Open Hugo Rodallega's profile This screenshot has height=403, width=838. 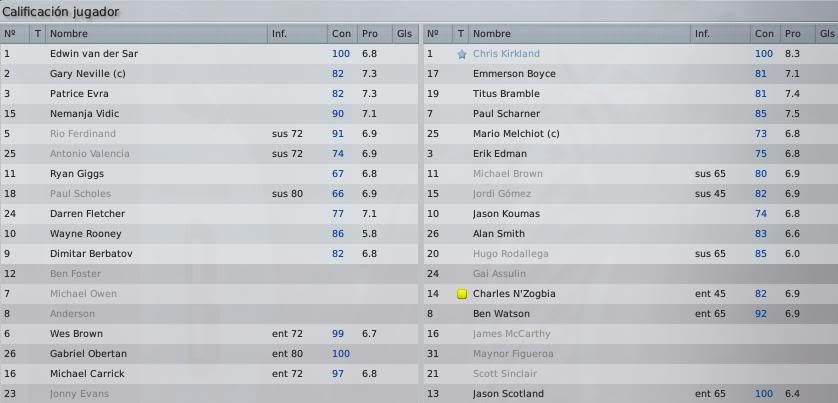(510, 254)
